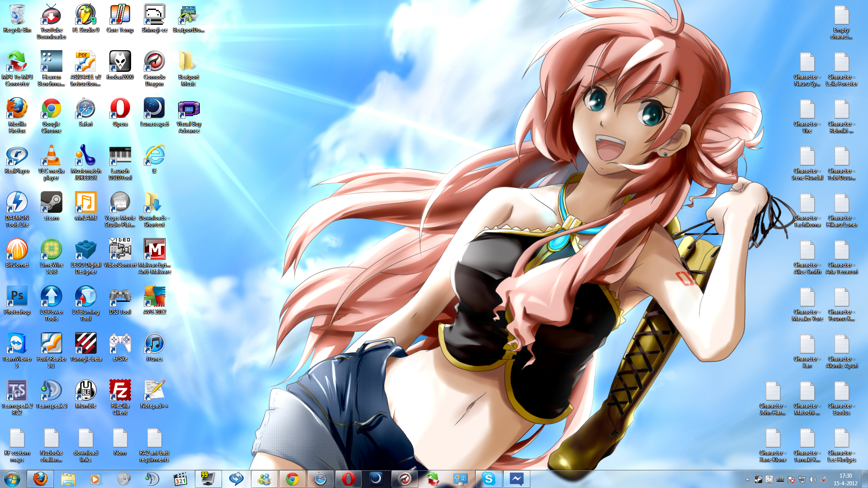The height and width of the screenshot is (488, 868).
Task: Select the Google Chrome desktop icon
Action: click(x=52, y=116)
